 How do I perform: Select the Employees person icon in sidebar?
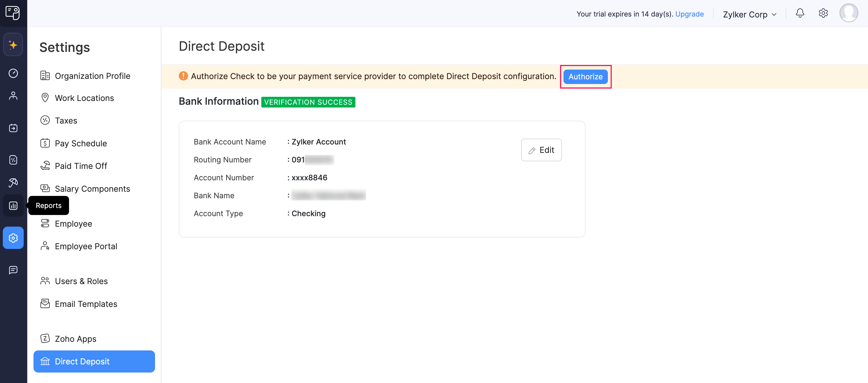pyautogui.click(x=13, y=96)
